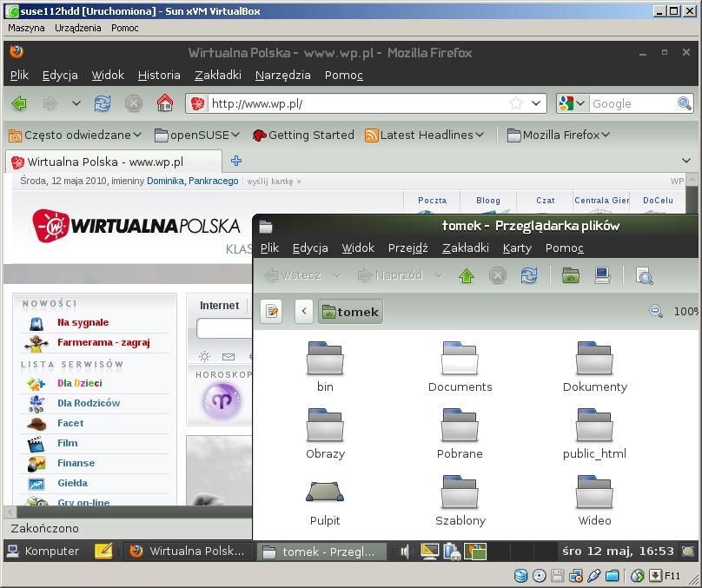Click the Na sygnale link
Viewport: 702px width, 588px height.
(x=83, y=322)
